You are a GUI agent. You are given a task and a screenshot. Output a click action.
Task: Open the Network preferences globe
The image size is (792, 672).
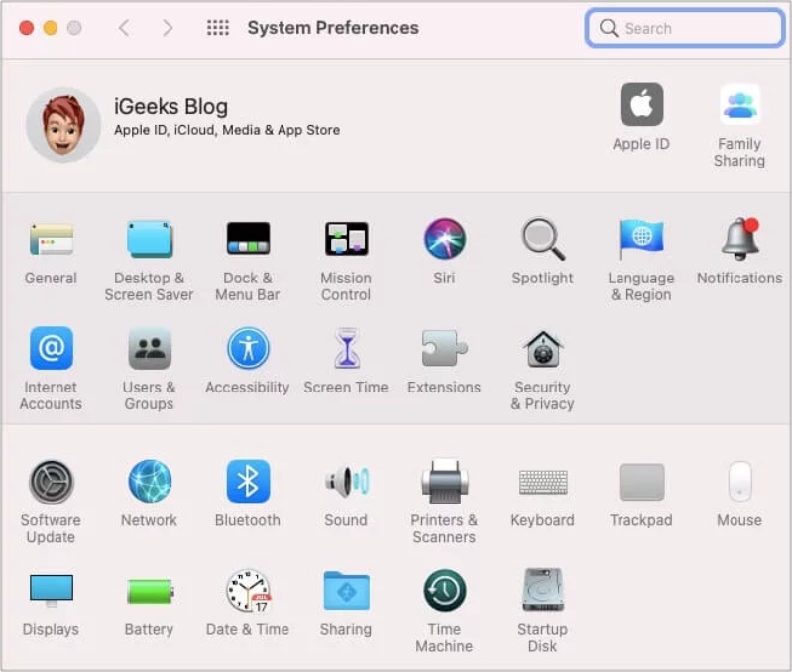(149, 482)
